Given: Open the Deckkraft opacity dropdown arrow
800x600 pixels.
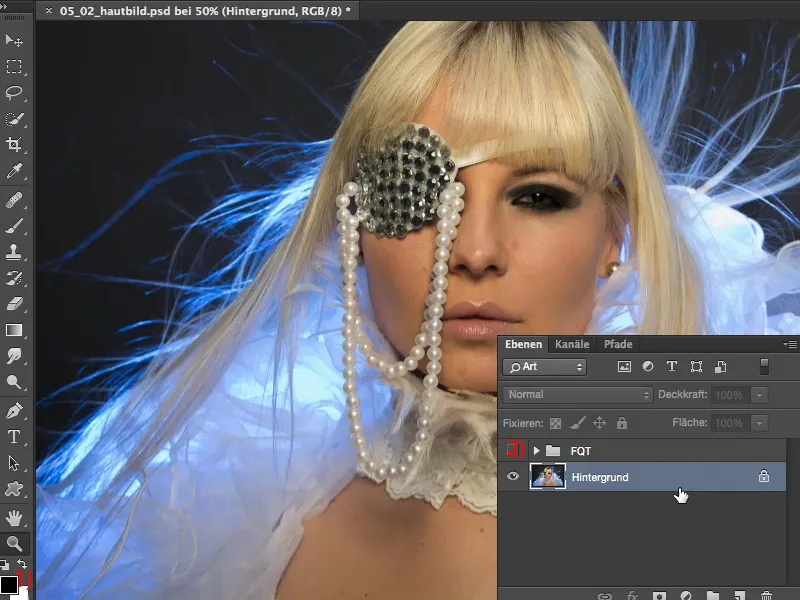Looking at the screenshot, I should pos(759,395).
